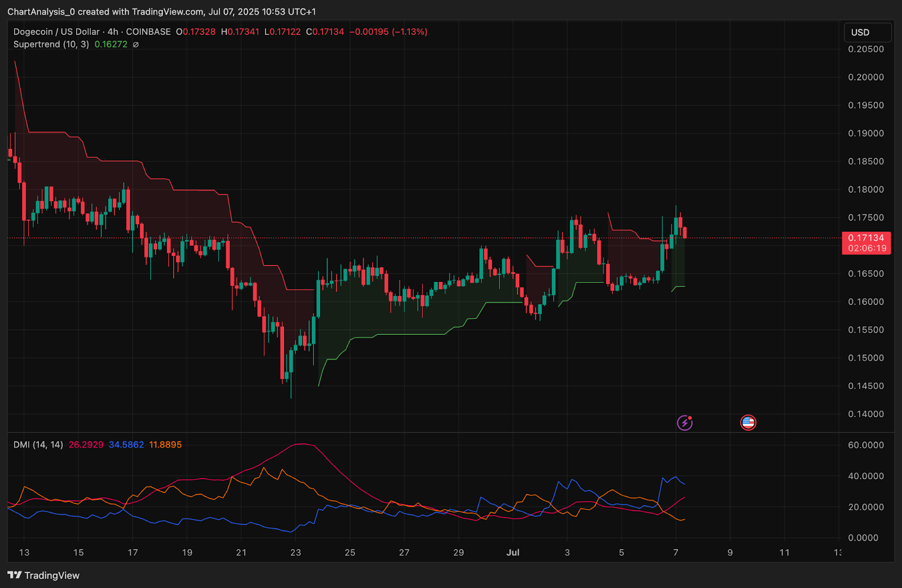Click the countdown timer 02:06:19

[x=867, y=248]
